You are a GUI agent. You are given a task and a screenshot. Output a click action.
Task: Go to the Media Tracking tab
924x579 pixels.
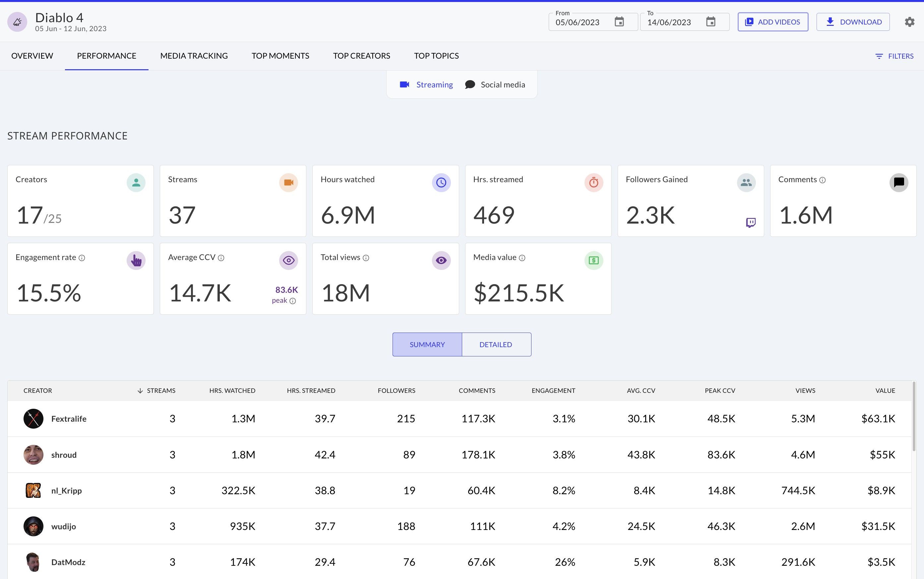(194, 56)
